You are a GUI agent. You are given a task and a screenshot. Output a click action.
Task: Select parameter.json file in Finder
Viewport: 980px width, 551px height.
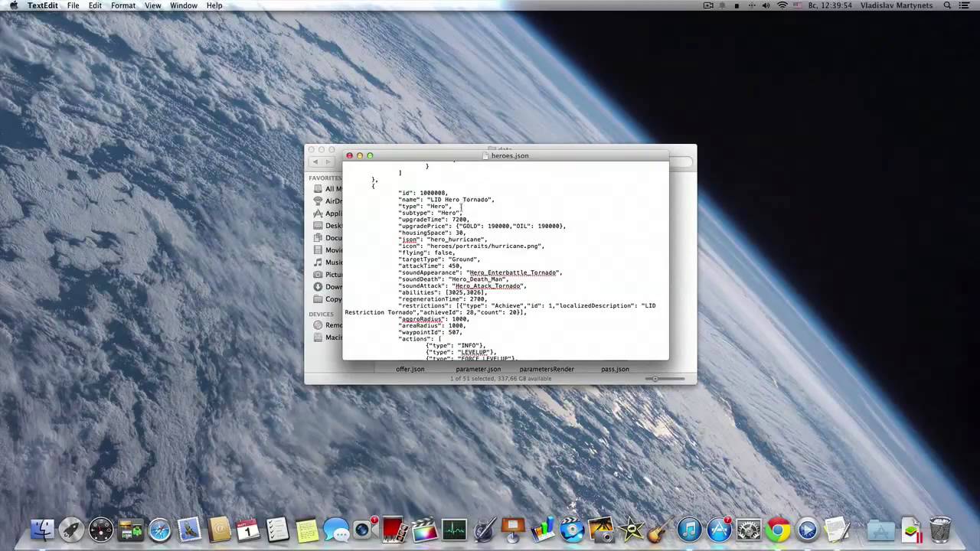pos(478,370)
